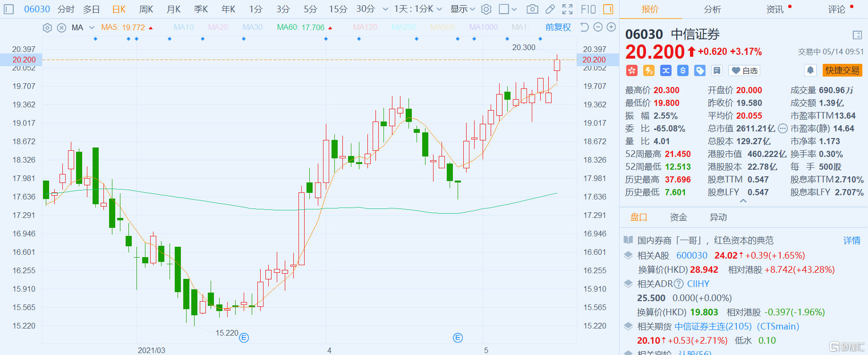
Task: Zoom out the chart with minus icon
Action: point(598,27)
